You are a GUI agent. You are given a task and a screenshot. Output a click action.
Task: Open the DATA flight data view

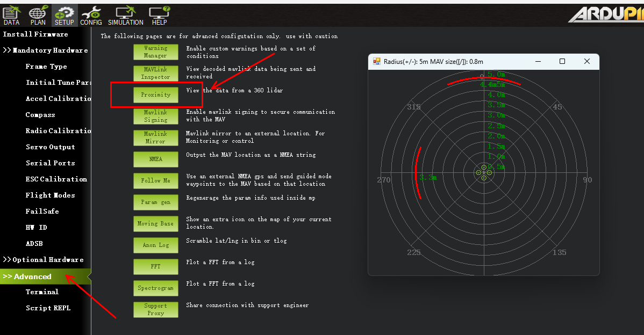pos(11,15)
